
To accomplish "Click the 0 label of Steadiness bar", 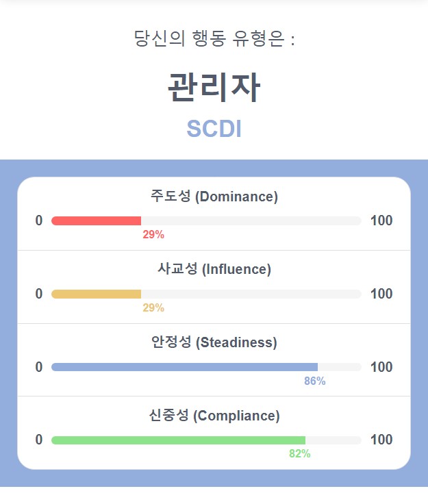I will click(x=39, y=367).
